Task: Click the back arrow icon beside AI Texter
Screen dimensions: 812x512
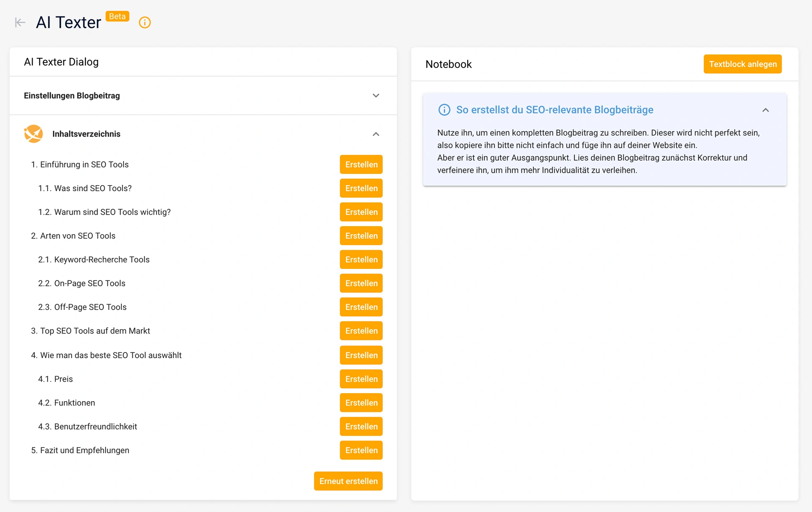Action: pyautogui.click(x=20, y=22)
